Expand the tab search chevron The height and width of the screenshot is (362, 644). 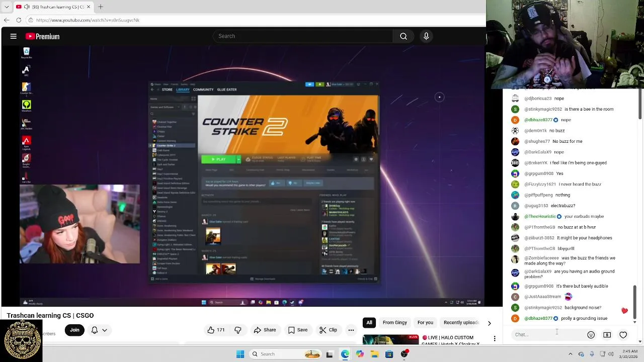tap(7, 7)
